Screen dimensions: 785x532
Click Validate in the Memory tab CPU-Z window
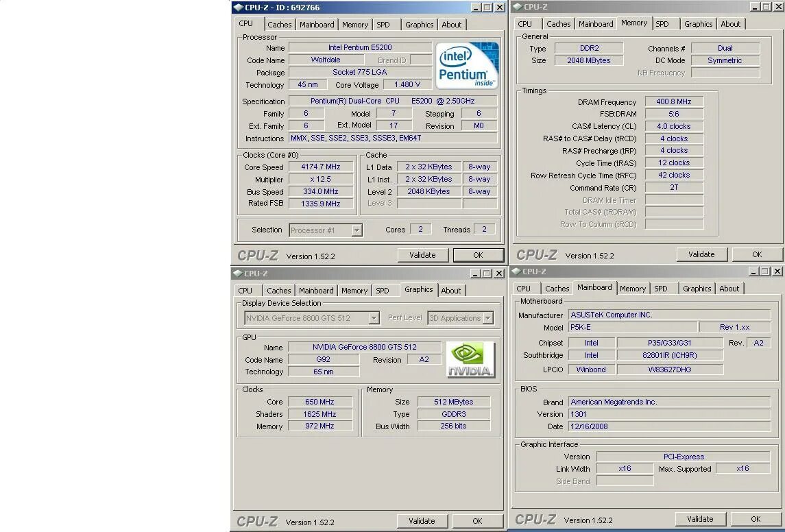coord(701,255)
